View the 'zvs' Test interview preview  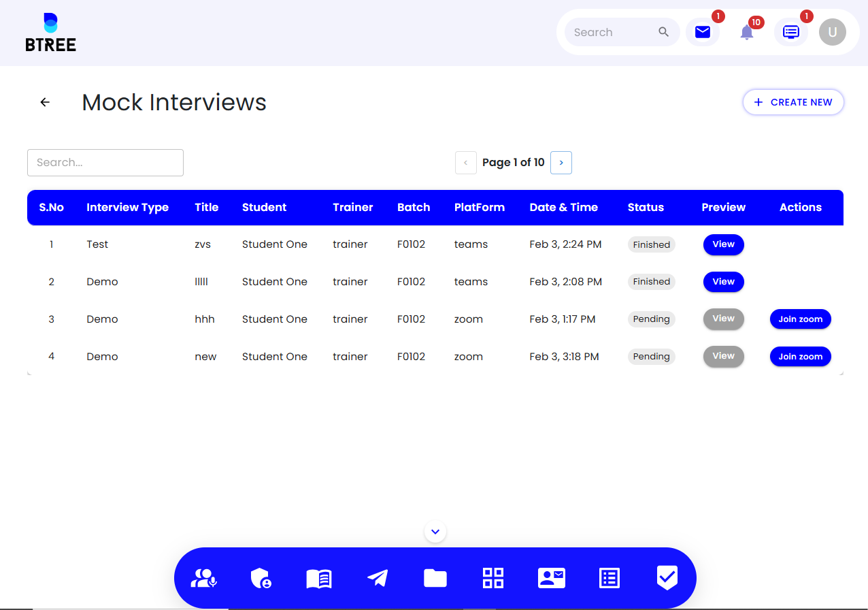pyautogui.click(x=724, y=244)
